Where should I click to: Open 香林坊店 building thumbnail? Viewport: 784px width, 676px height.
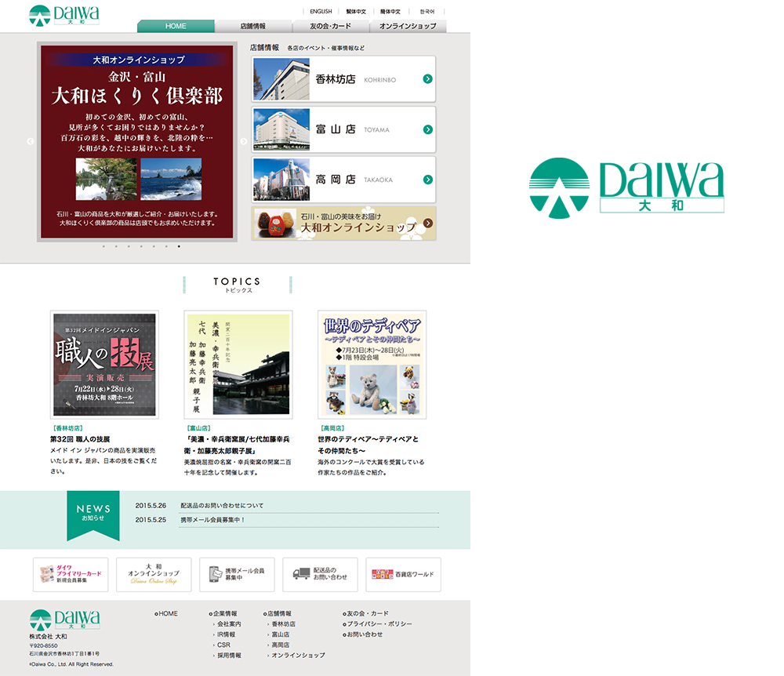click(281, 79)
